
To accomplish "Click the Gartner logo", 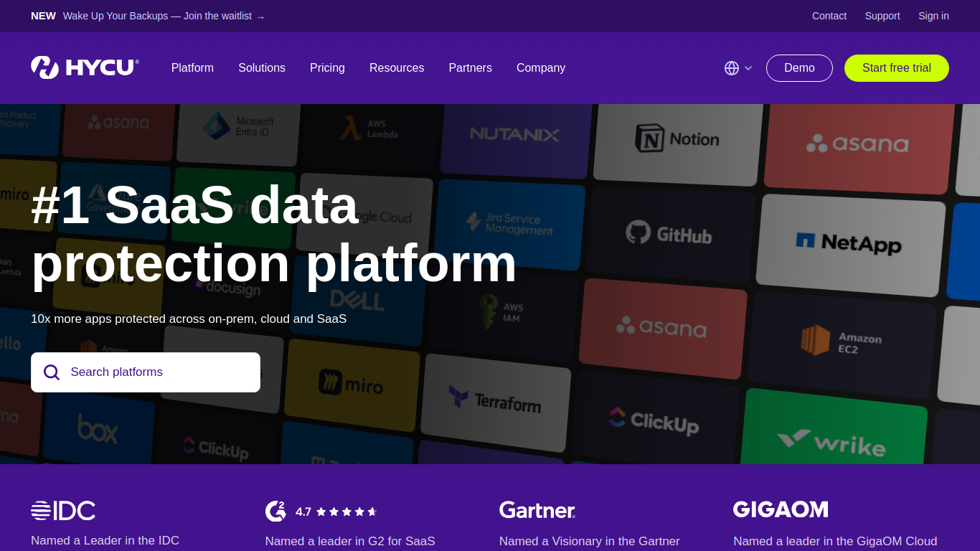I will [537, 510].
